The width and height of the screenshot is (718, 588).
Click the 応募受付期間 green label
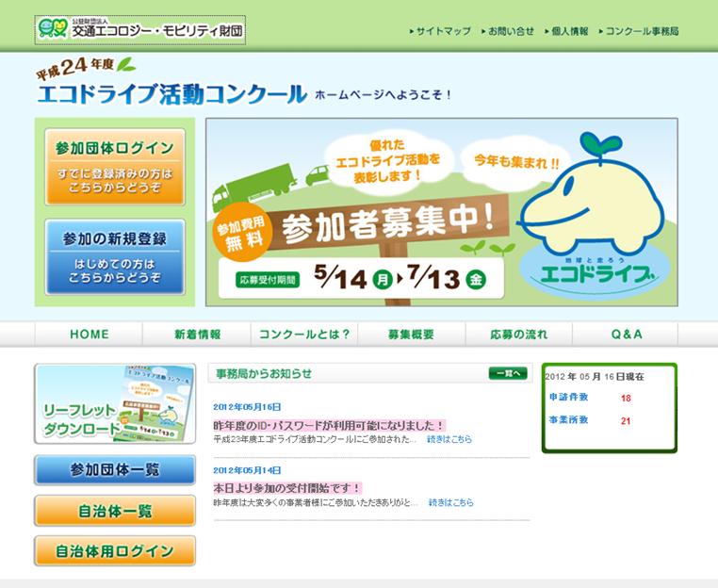[x=268, y=279]
